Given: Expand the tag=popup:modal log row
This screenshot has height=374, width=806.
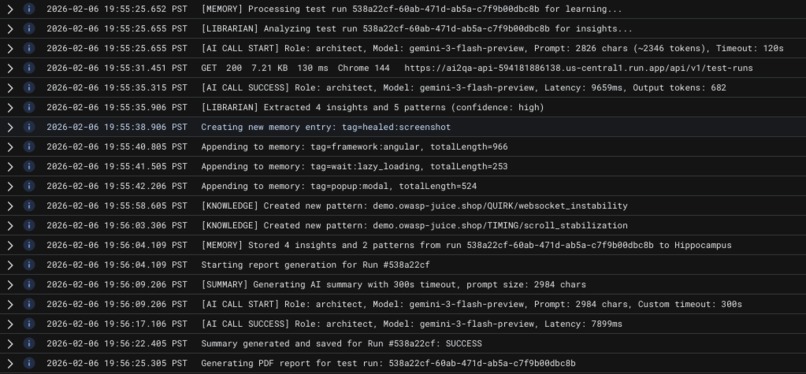Looking at the screenshot, I should coord(10,186).
